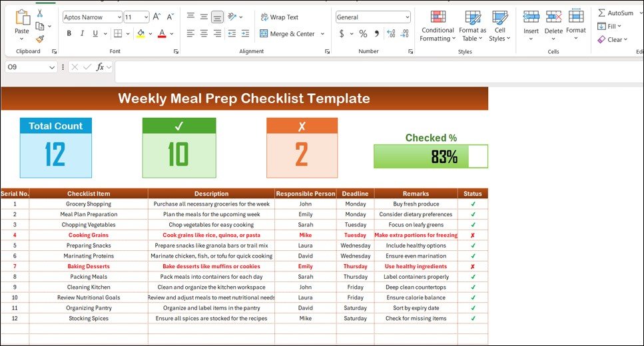Expand the fill color dropdown arrow
644x346 pixels.
click(x=151, y=34)
